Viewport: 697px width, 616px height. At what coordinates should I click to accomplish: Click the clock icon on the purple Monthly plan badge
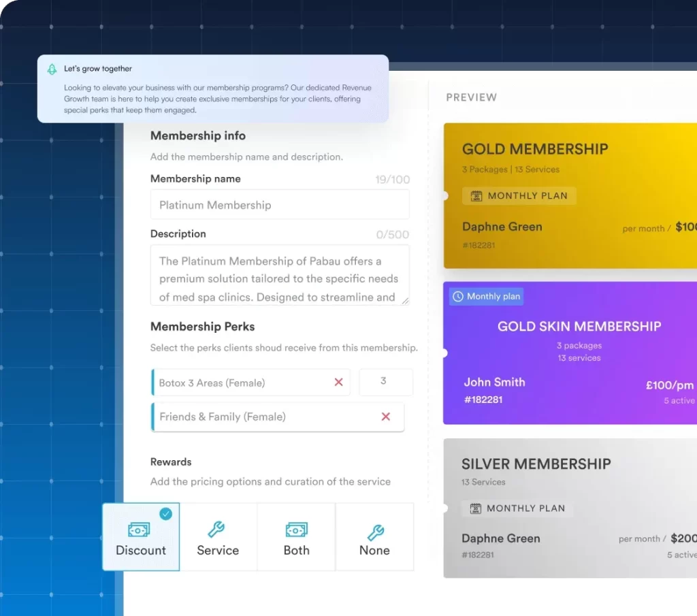[x=457, y=296]
